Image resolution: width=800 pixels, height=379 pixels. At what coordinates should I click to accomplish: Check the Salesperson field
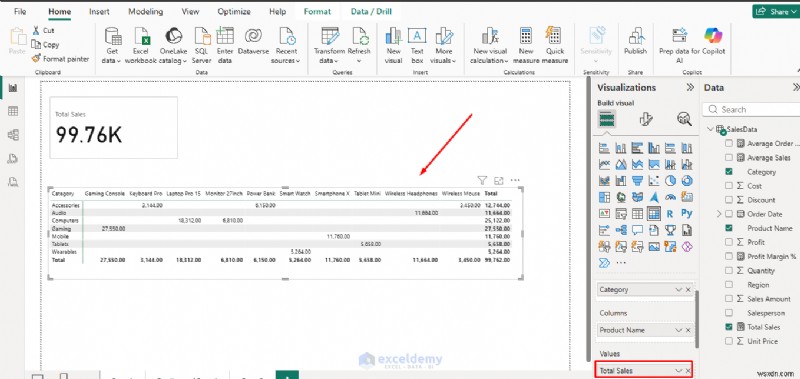[729, 313]
